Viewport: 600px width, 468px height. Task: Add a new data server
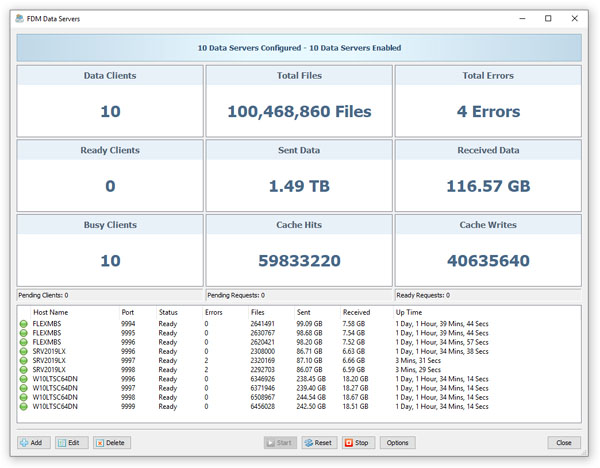(34, 443)
